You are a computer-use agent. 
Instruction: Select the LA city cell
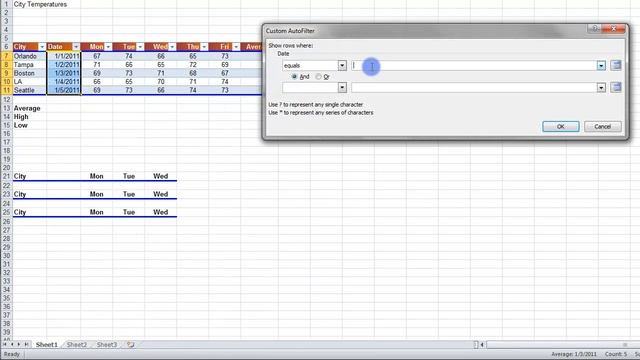(x=29, y=82)
